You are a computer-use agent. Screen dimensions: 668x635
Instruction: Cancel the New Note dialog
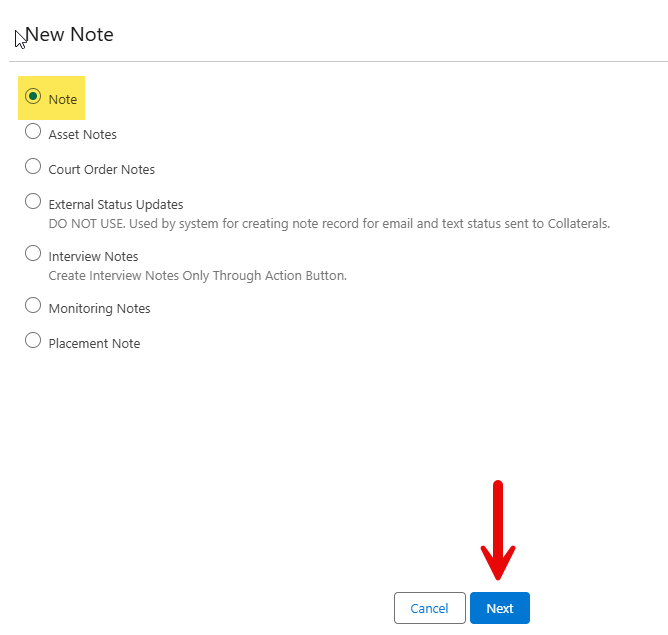click(429, 608)
